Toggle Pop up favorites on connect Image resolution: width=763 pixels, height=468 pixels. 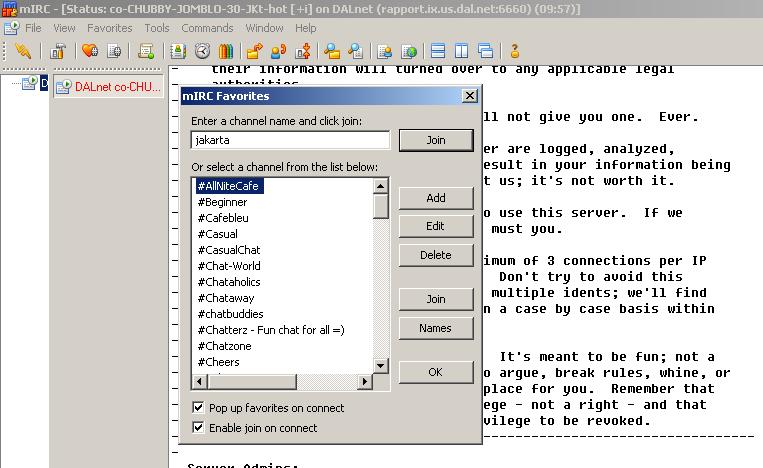click(198, 407)
